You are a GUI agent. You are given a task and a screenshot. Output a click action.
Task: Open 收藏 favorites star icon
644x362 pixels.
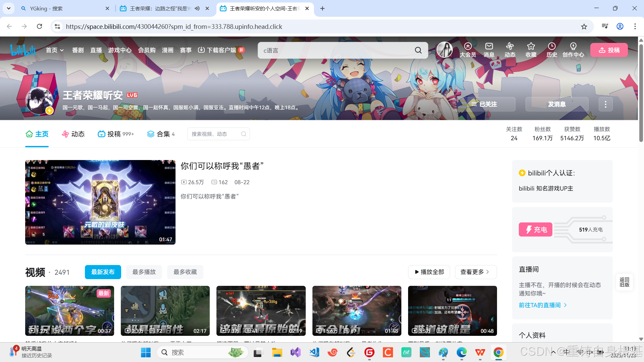click(531, 50)
